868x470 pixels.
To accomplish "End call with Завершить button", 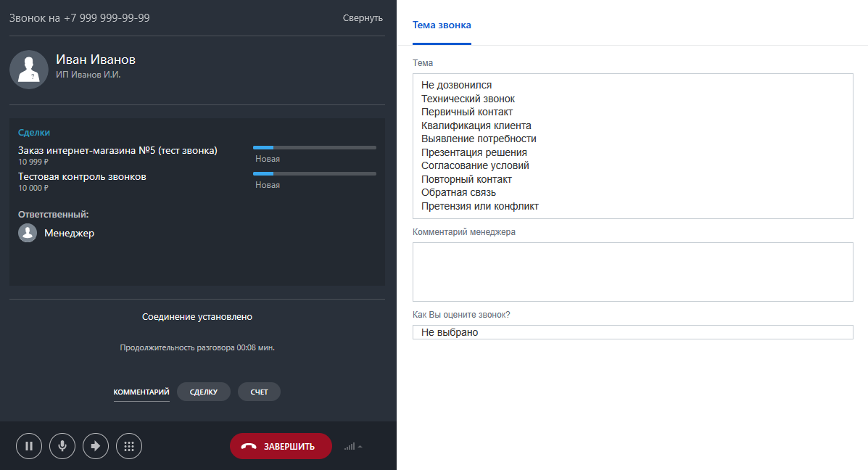I will pos(281,446).
